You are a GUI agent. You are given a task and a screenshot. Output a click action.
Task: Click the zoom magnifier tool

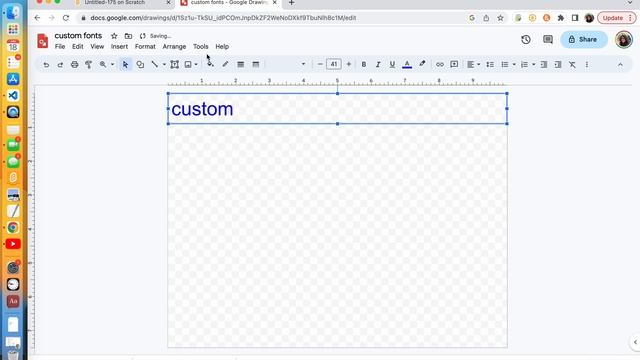pos(103,64)
